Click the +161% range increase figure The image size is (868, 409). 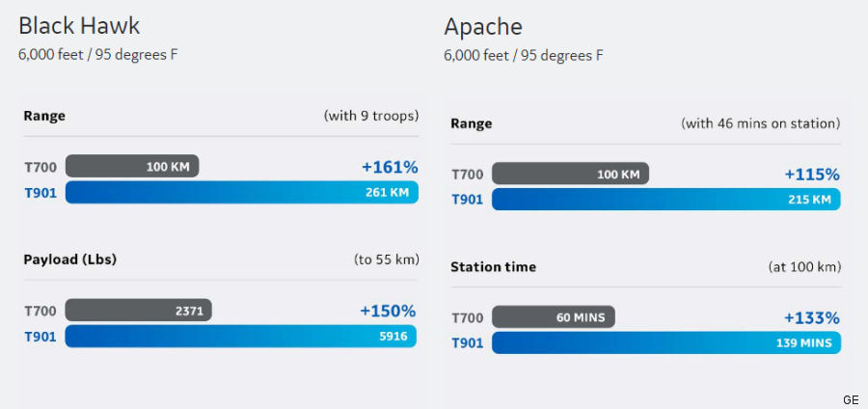(x=390, y=167)
